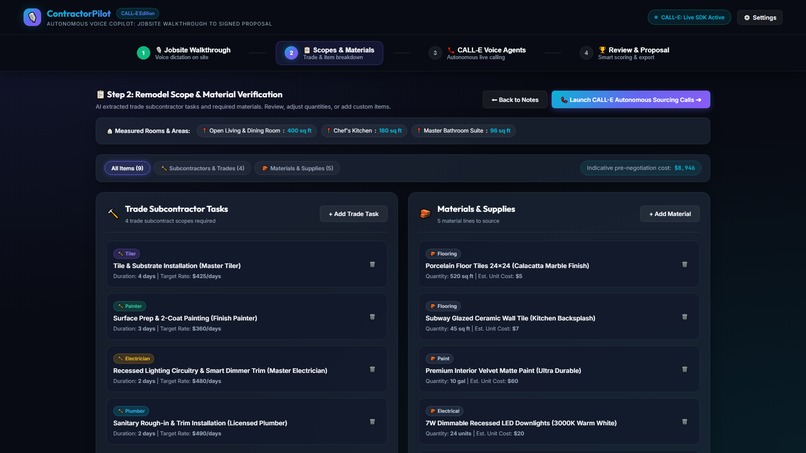Click 'Surface Prep & 2-Coat Painting' title
Image resolution: width=806 pixels, height=453 pixels.
click(x=185, y=318)
